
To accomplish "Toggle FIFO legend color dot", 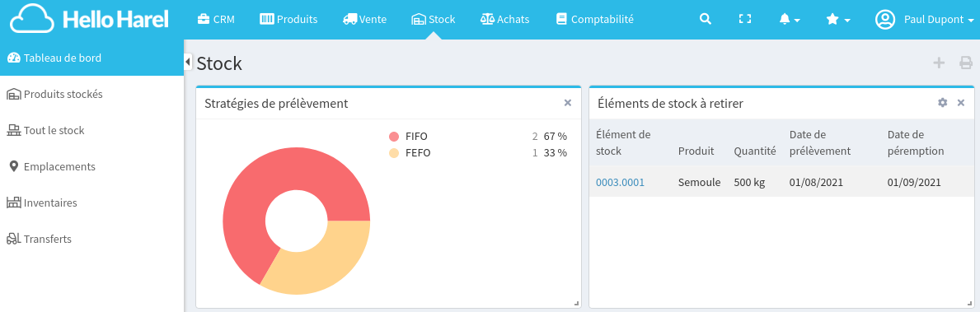I will 393,137.
